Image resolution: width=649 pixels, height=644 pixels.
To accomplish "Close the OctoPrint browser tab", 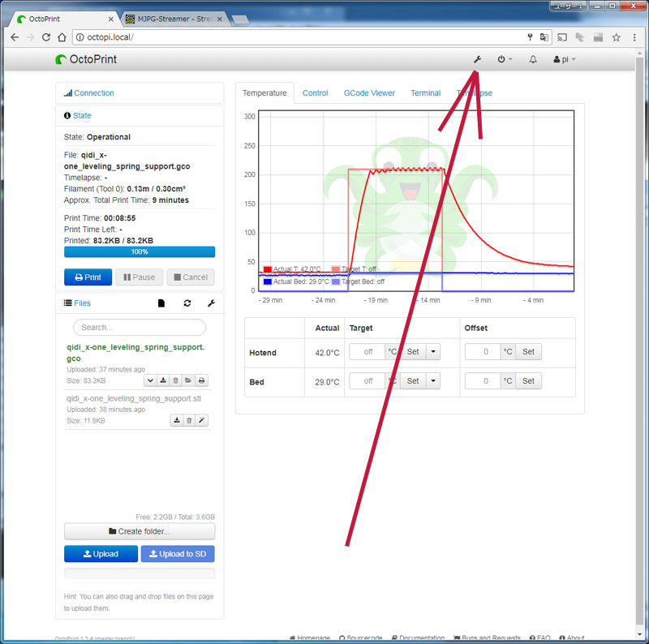I will coord(111,19).
